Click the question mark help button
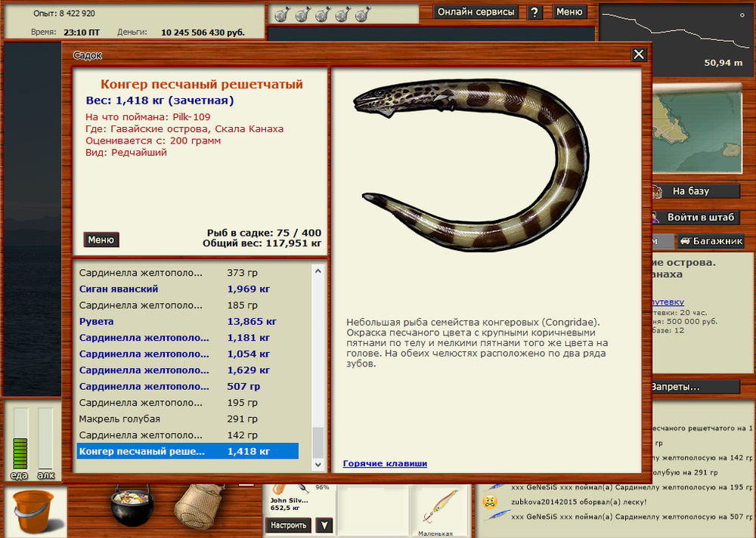The image size is (756, 538). (534, 12)
